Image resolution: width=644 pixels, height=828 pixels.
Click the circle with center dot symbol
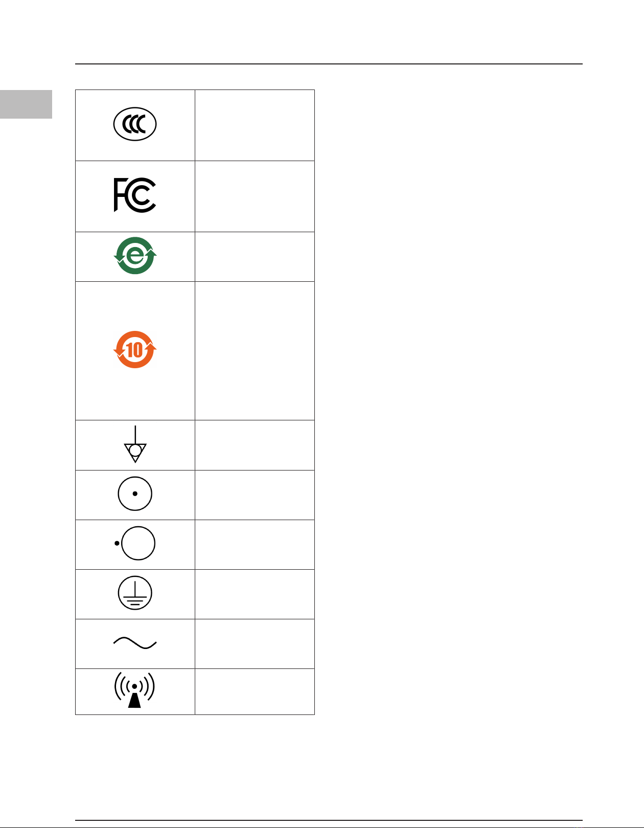tap(135, 494)
